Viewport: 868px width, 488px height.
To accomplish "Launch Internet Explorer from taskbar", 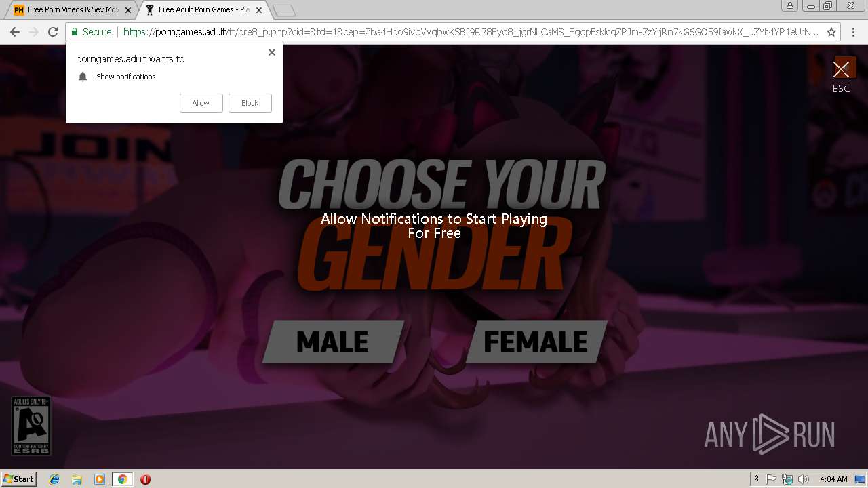I will tap(54, 479).
